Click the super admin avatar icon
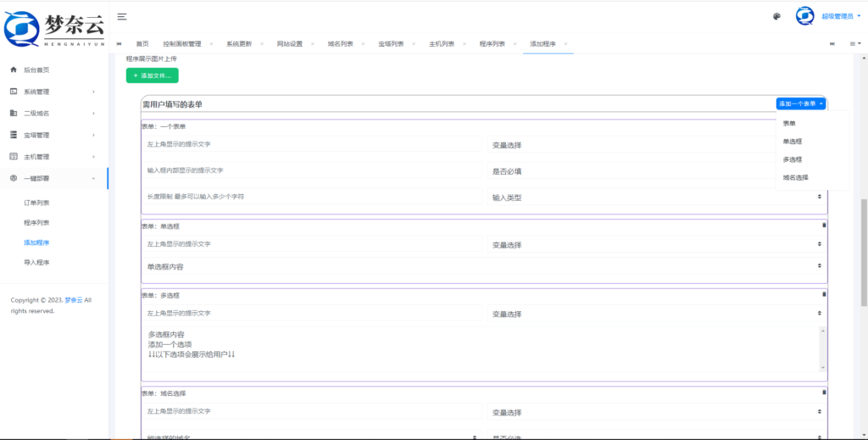 [x=804, y=16]
